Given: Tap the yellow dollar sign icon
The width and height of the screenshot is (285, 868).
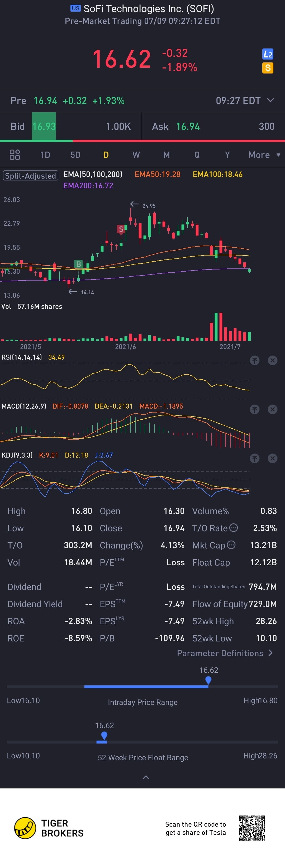Looking at the screenshot, I should [268, 68].
